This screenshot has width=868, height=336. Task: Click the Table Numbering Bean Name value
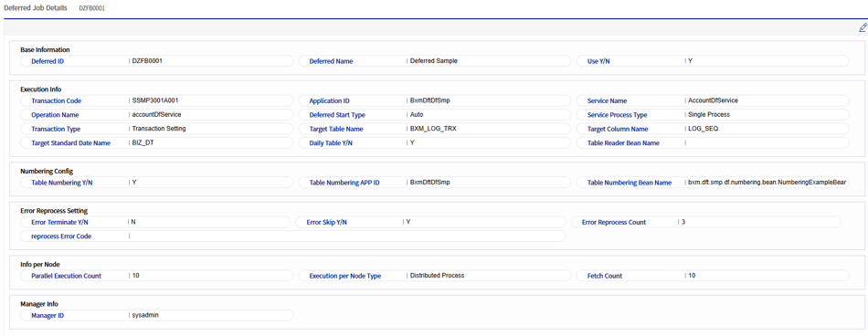click(767, 182)
